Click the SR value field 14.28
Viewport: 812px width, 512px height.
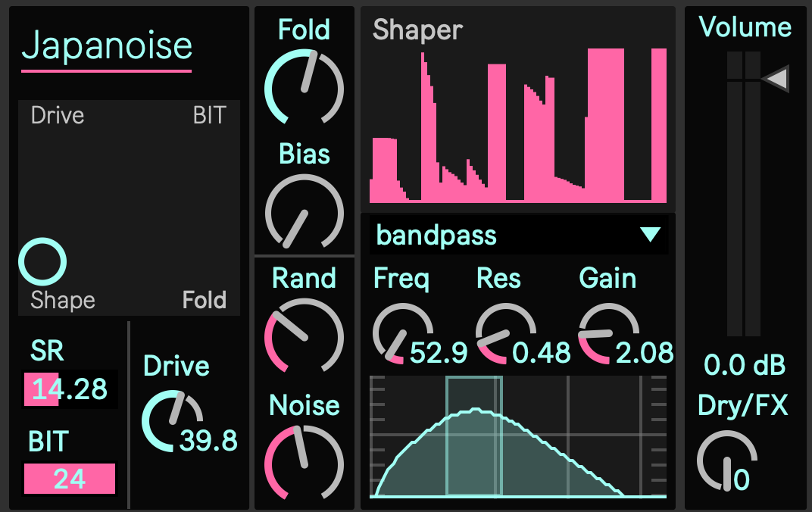(x=70, y=389)
